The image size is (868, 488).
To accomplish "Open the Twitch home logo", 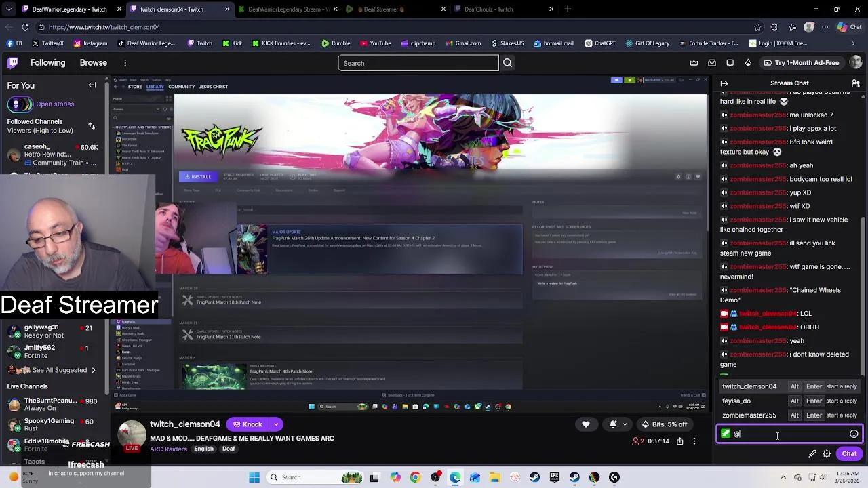I will tap(13, 63).
